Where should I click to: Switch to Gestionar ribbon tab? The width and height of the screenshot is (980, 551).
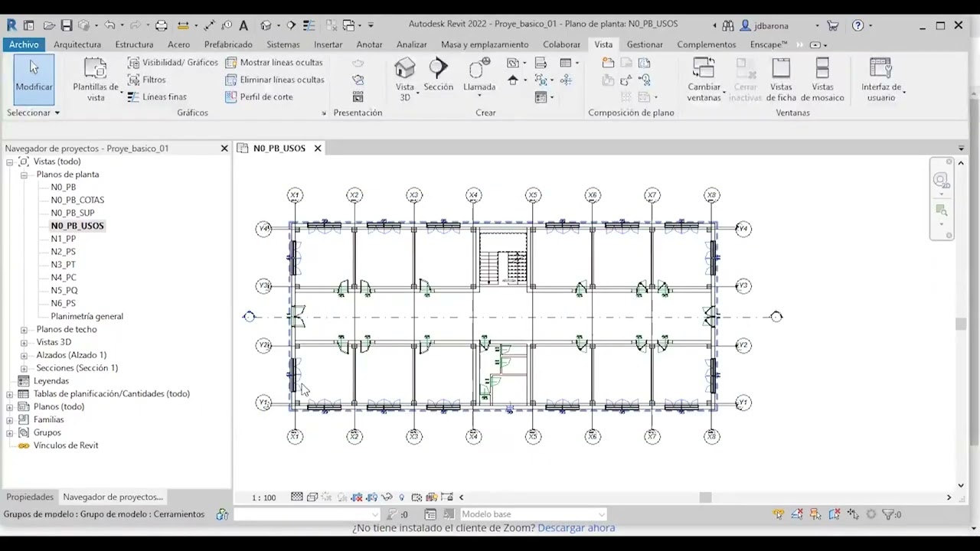[645, 44]
